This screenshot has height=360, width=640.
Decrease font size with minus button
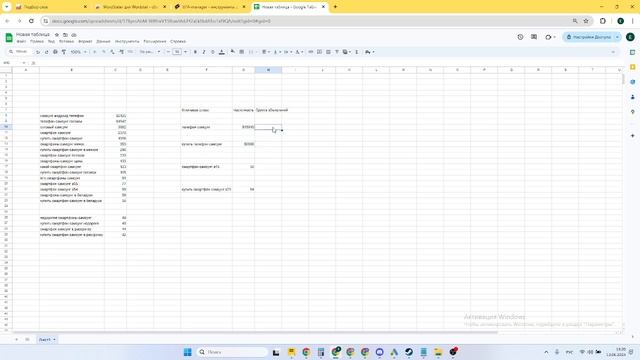tap(168, 52)
